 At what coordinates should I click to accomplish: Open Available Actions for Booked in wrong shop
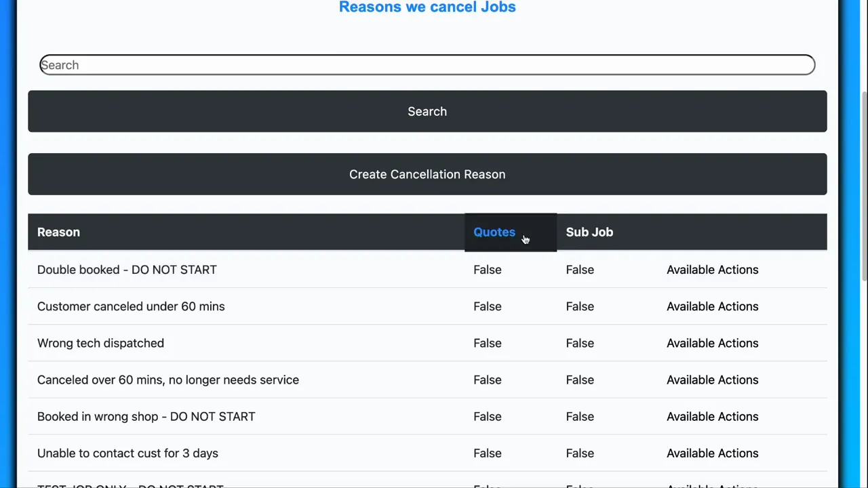tap(712, 416)
